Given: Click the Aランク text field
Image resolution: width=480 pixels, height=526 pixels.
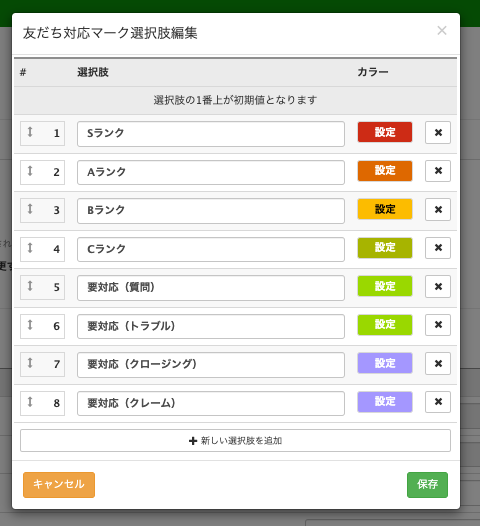Looking at the screenshot, I should coord(211,172).
